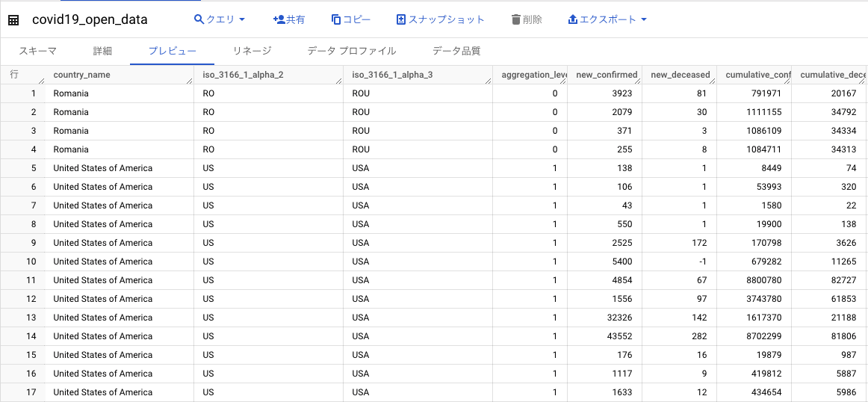Click the USA cell in row 10

point(360,262)
